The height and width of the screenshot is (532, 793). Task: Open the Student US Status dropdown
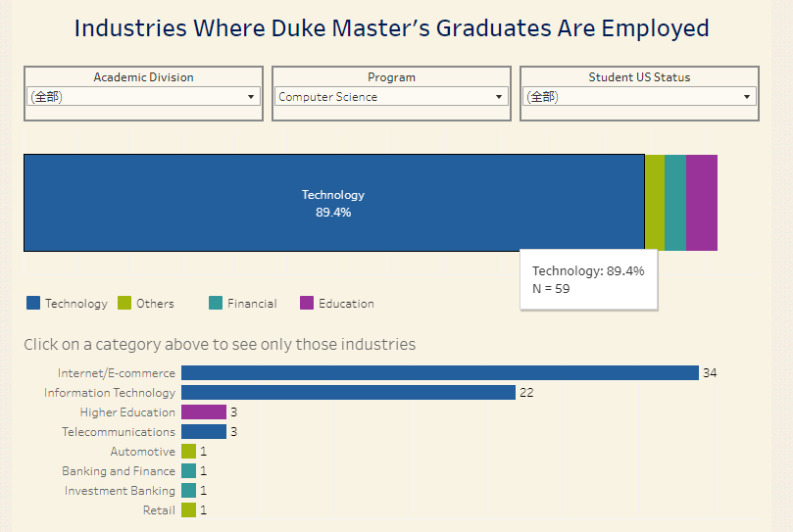point(639,97)
